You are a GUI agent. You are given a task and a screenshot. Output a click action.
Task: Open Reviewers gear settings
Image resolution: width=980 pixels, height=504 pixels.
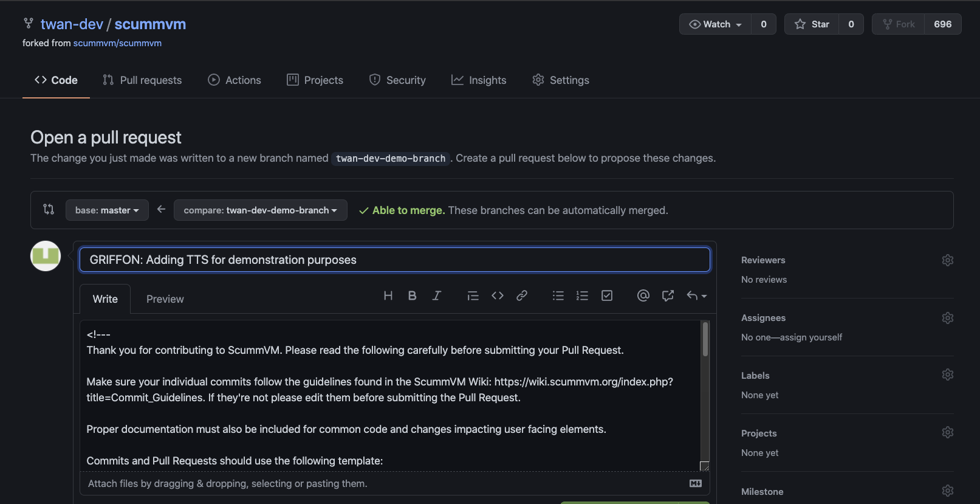(948, 260)
